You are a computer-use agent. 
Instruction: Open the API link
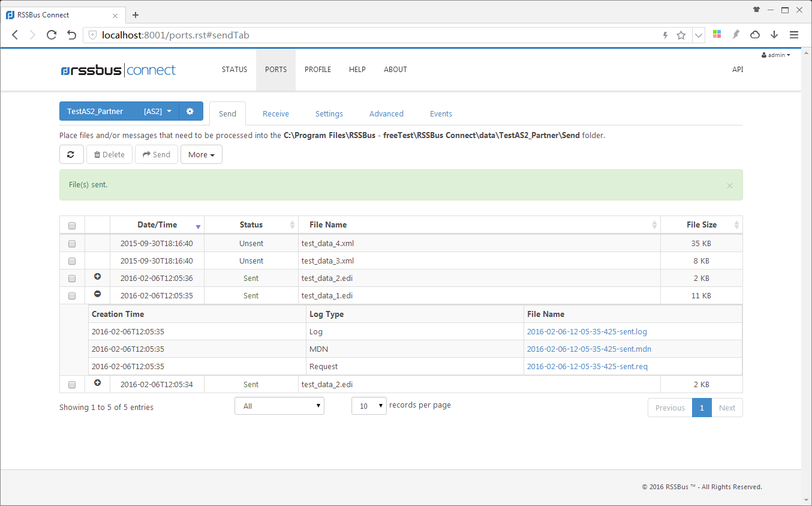point(738,70)
